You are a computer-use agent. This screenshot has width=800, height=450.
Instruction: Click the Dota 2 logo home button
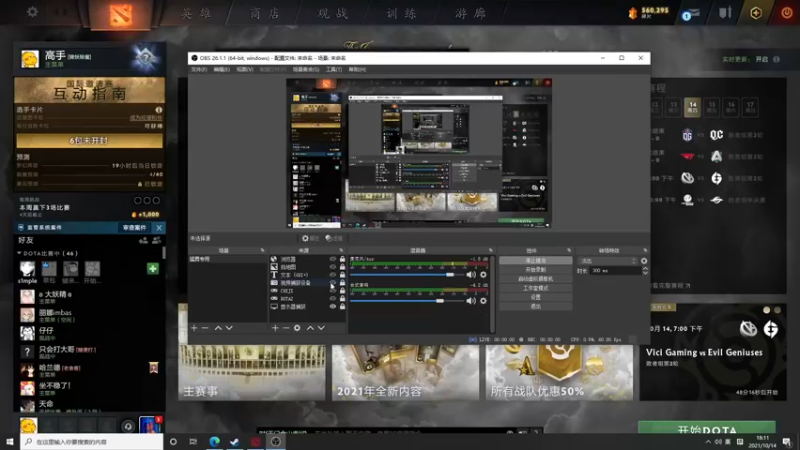pyautogui.click(x=121, y=14)
